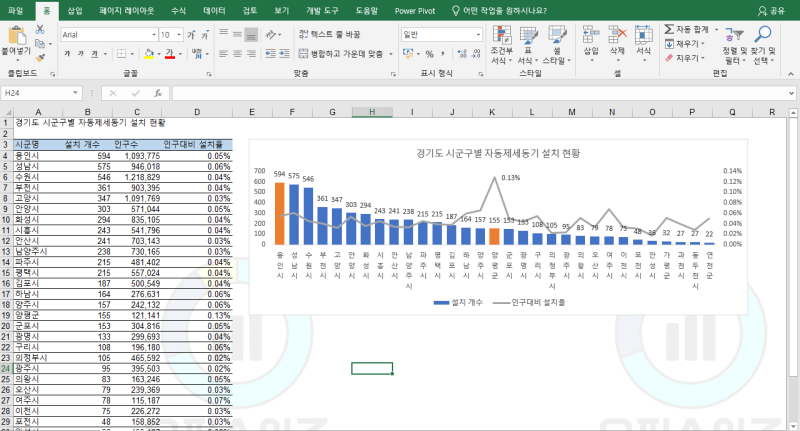
Task: Click vertical scrollbar down arrow
Action: pos(793,425)
